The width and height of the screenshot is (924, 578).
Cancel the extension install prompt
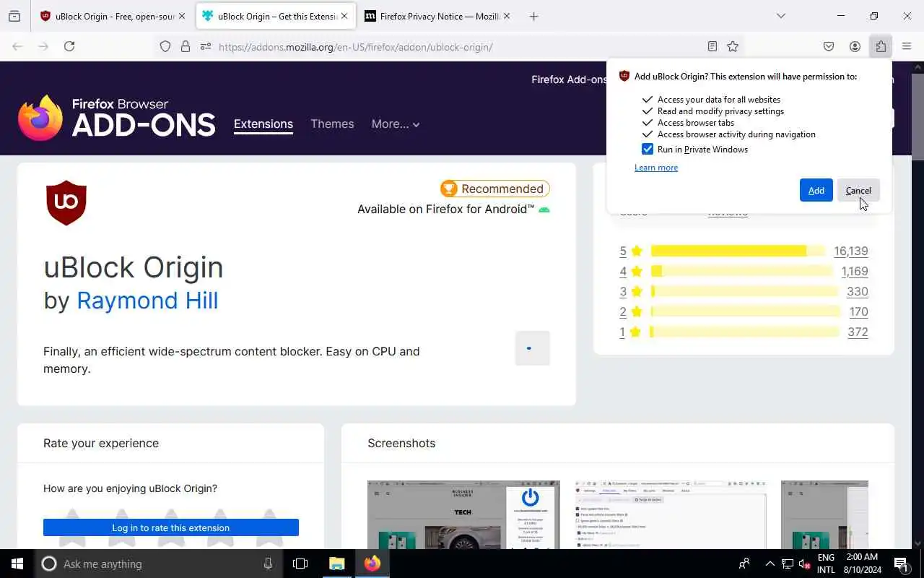point(858,190)
